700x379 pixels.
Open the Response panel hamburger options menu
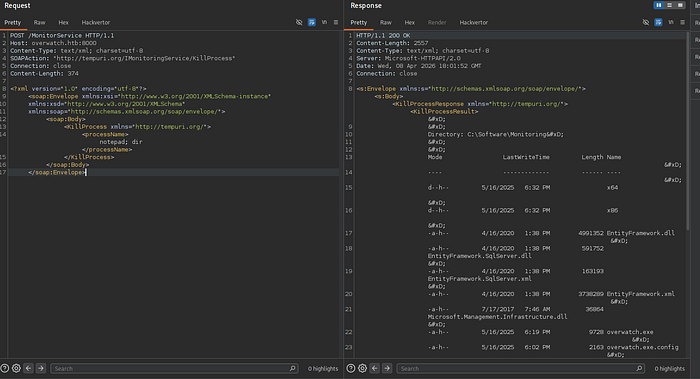coord(683,22)
